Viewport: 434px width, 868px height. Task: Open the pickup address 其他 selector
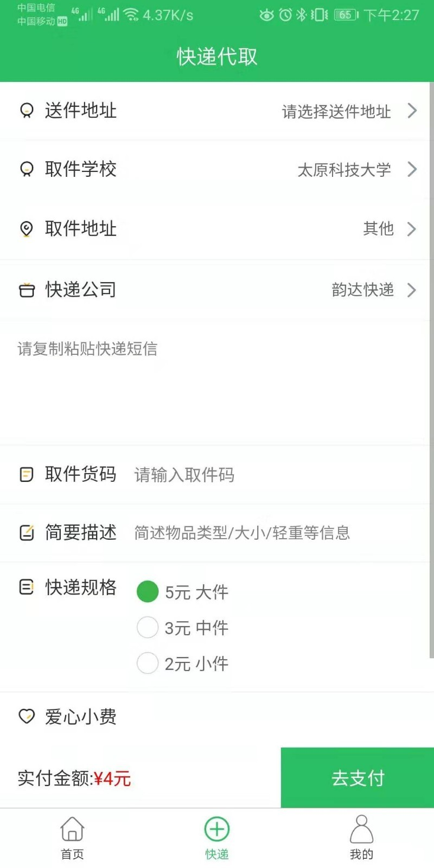[388, 229]
